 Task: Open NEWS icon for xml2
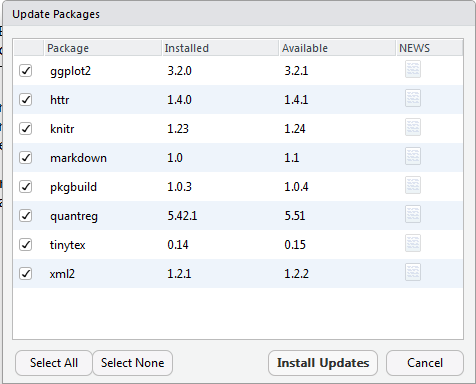[413, 272]
